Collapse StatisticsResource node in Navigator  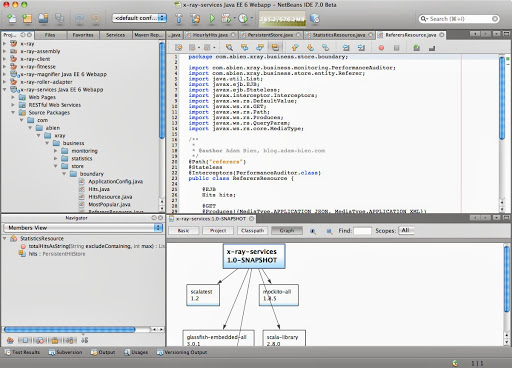coord(5,239)
